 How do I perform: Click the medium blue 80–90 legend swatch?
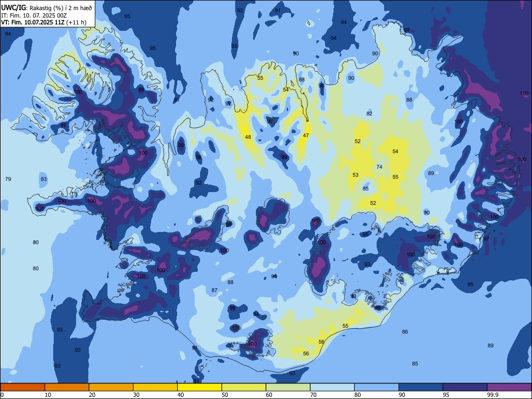point(377,387)
